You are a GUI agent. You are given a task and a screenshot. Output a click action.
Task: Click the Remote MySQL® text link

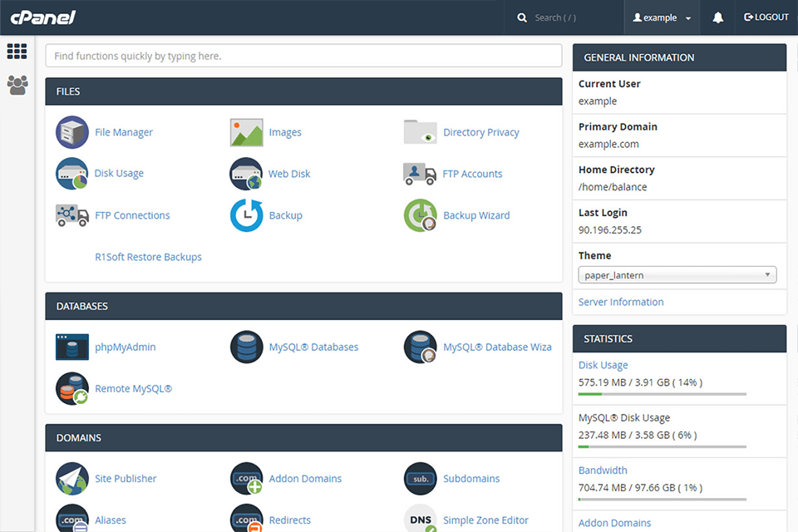tap(133, 389)
